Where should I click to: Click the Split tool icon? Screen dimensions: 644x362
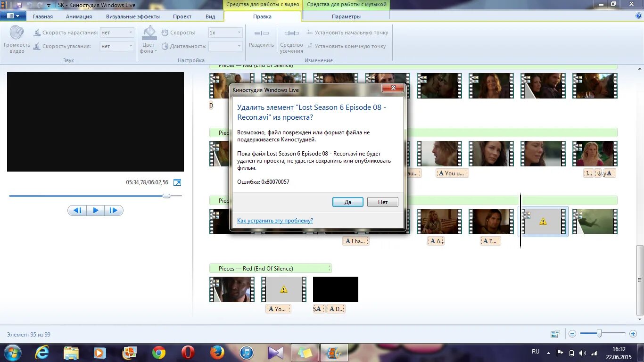(x=261, y=33)
